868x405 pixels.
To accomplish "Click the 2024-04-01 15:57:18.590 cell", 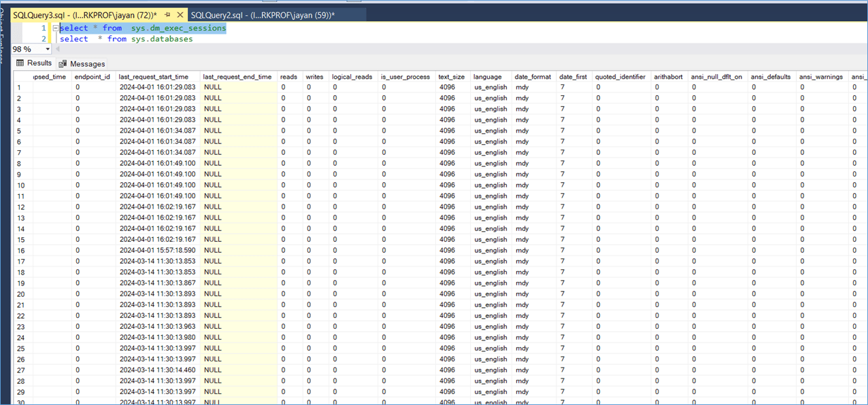I will (x=157, y=250).
